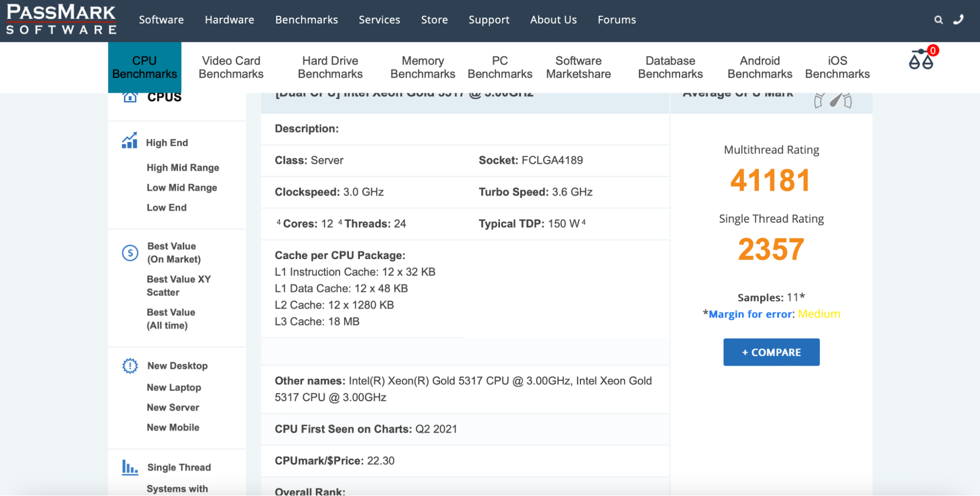This screenshot has height=496, width=980.
Task: Click the Single Thread Rating value 2357
Action: pyautogui.click(x=771, y=249)
